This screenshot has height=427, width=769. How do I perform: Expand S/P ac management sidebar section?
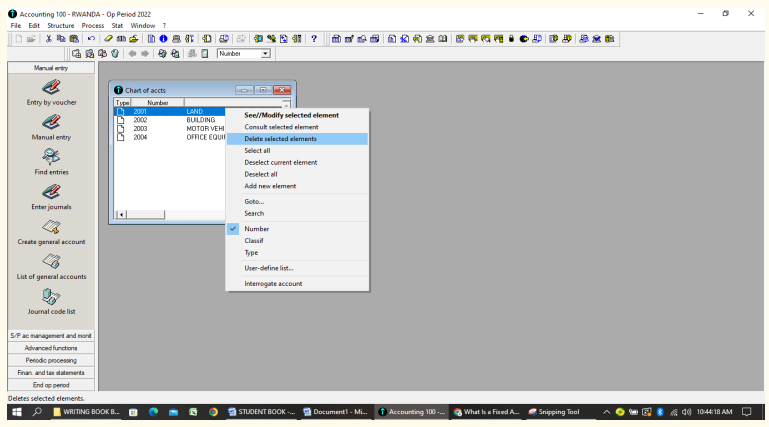[x=51, y=335]
